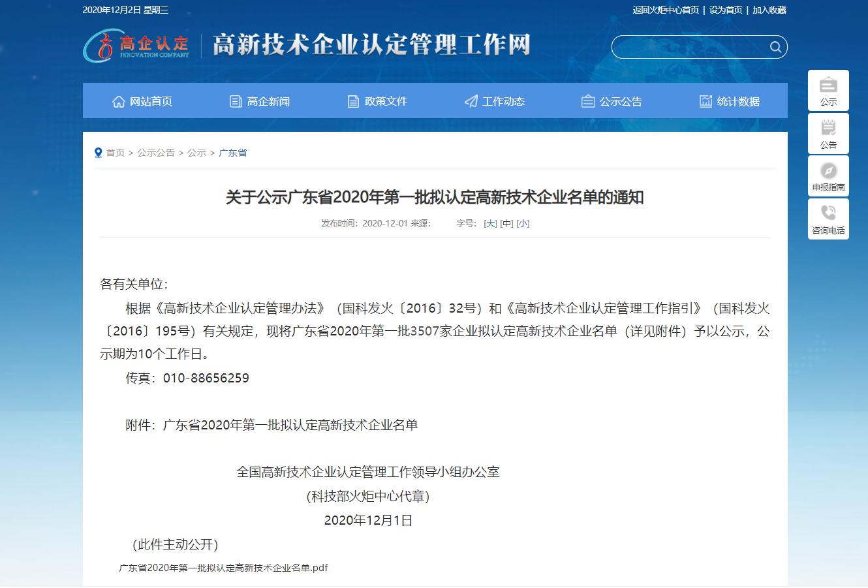Viewport: 868px width, 588px height.
Task: Open the 政策文件 navigation tab
Action: coord(377,101)
